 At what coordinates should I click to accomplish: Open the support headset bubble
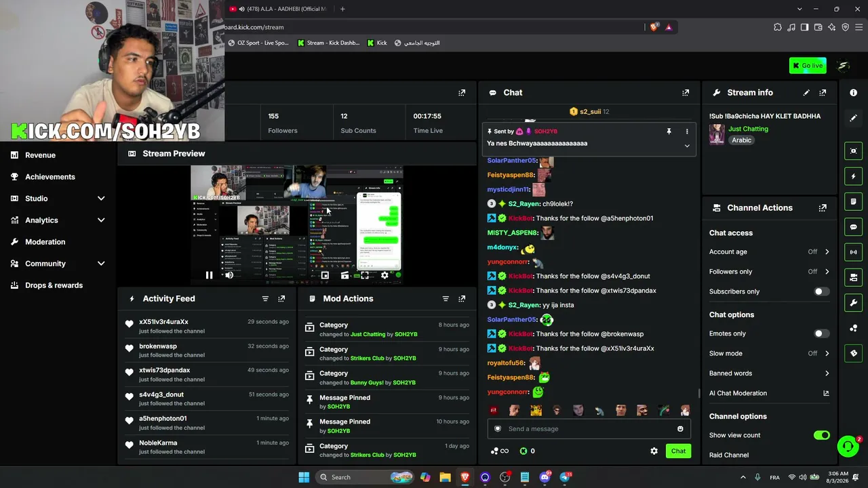(x=848, y=446)
